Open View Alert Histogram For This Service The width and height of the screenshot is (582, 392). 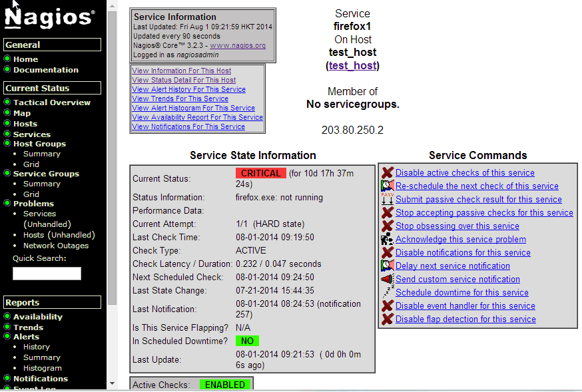[x=193, y=108]
